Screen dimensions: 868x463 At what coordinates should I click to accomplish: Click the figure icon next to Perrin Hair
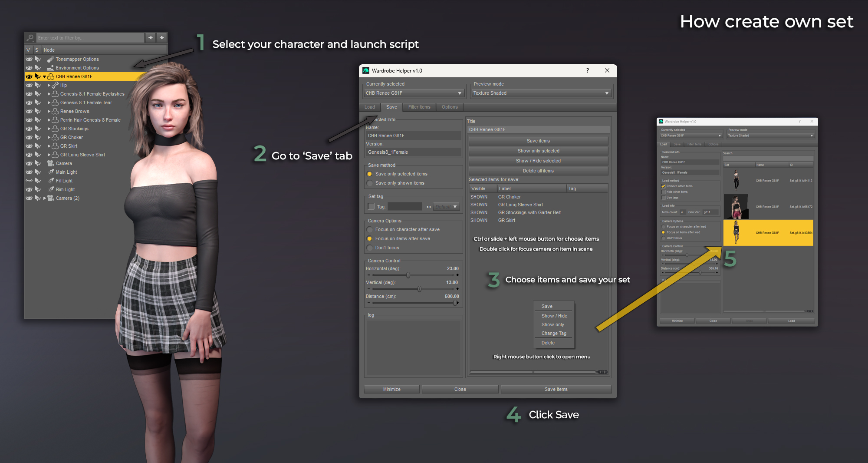click(55, 120)
